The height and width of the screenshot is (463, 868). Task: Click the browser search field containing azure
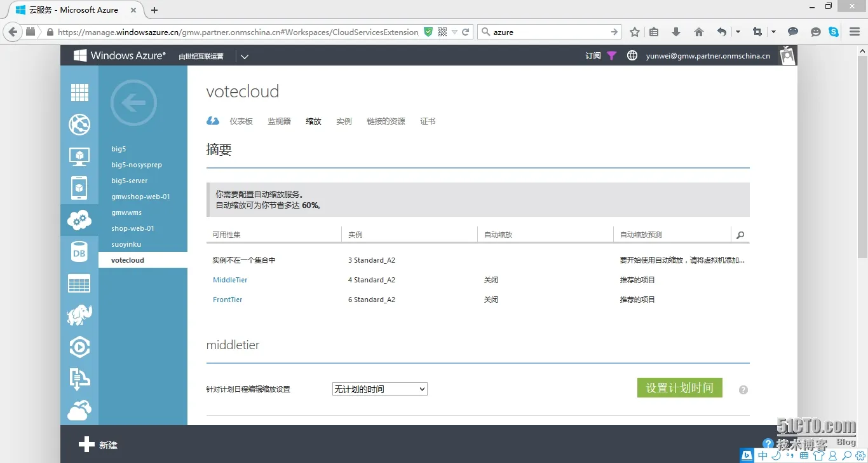tap(550, 32)
